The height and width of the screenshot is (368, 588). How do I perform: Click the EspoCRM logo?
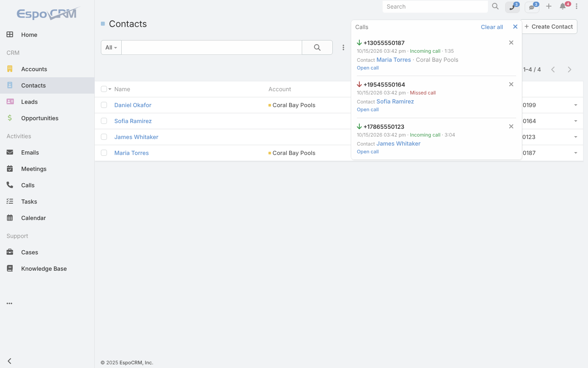click(48, 13)
